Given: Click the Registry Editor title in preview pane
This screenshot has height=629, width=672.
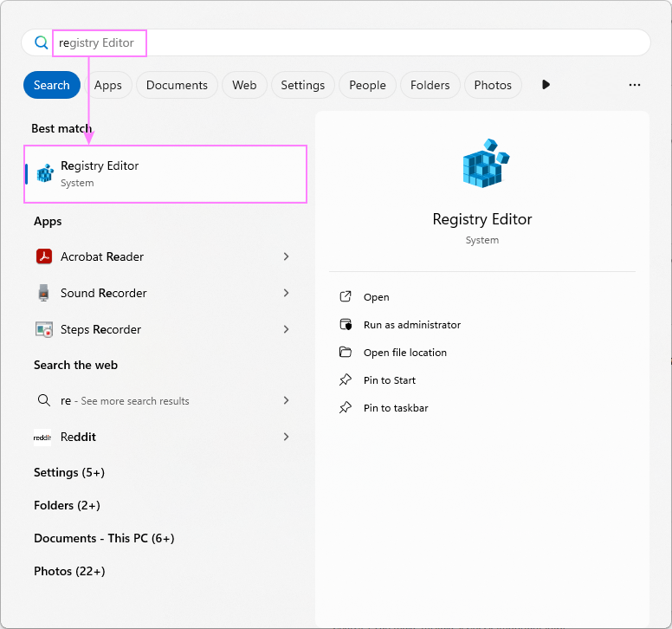Looking at the screenshot, I should click(x=482, y=219).
